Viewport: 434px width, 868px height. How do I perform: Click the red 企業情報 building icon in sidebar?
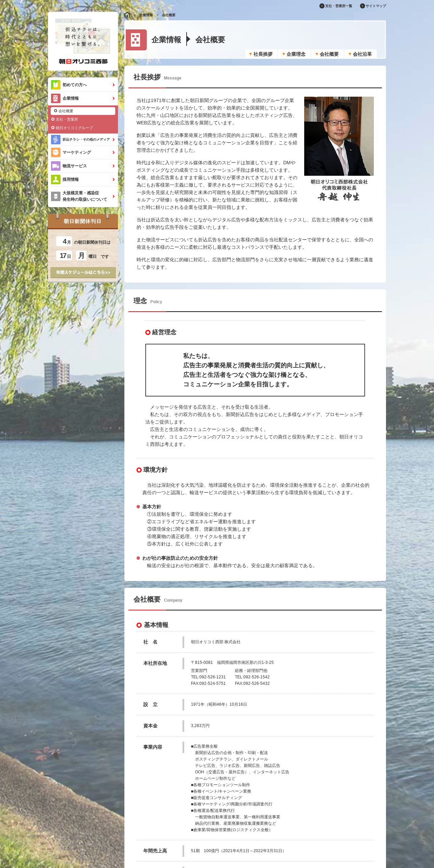(x=56, y=98)
